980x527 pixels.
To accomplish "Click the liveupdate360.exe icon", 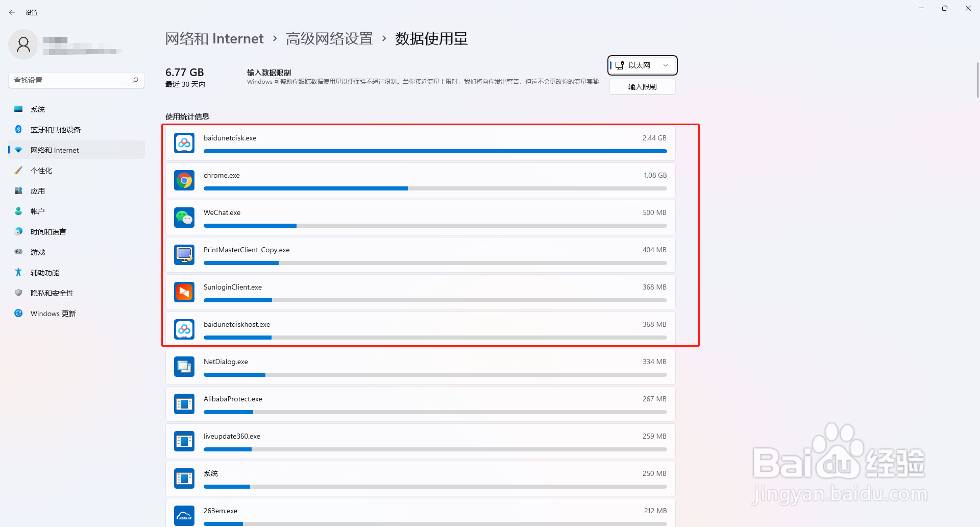I will tap(184, 441).
